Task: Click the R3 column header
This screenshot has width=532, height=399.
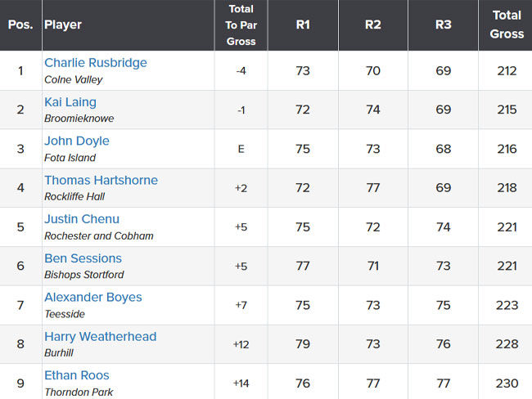Action: (x=444, y=25)
